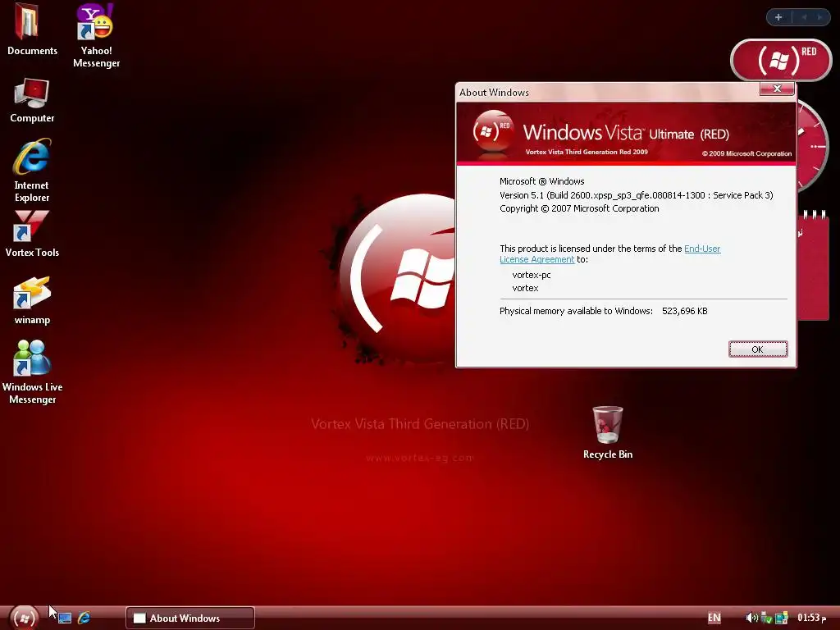Viewport: 840px width, 630px height.
Task: Click the vortex-pc licensee text
Action: [532, 276]
